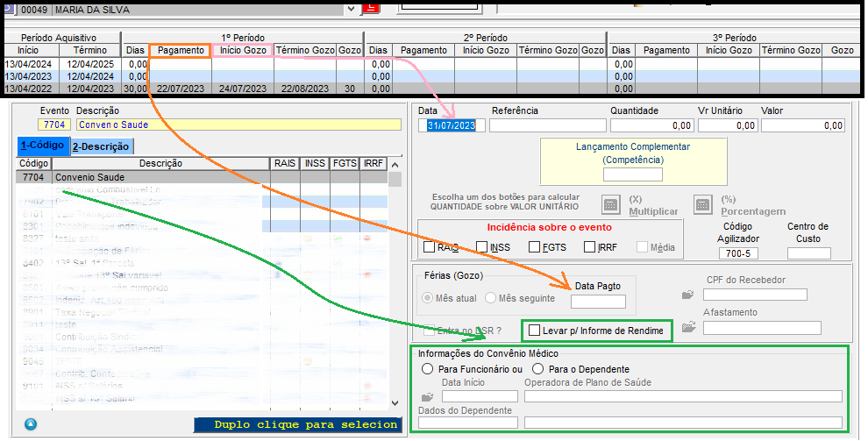Click the Código Agilizador field 700-5

[x=738, y=253]
